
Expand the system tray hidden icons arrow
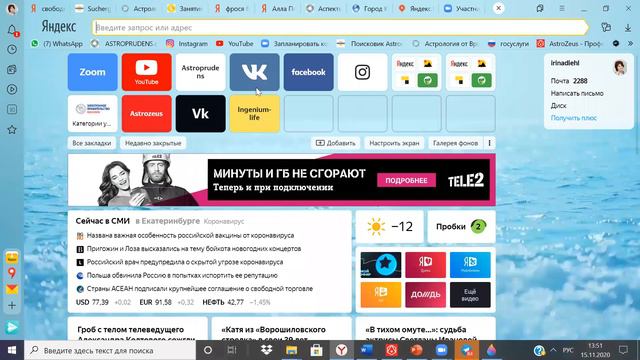[x=553, y=350]
